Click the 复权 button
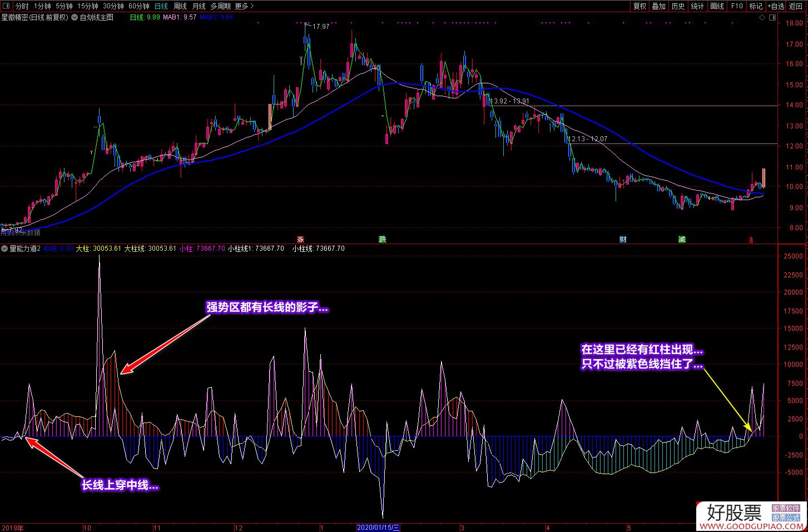 pyautogui.click(x=640, y=6)
